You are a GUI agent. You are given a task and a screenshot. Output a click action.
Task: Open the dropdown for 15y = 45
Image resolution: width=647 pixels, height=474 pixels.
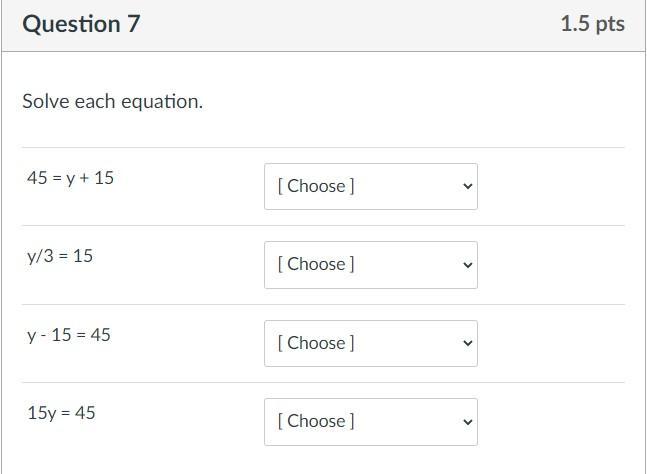point(370,422)
